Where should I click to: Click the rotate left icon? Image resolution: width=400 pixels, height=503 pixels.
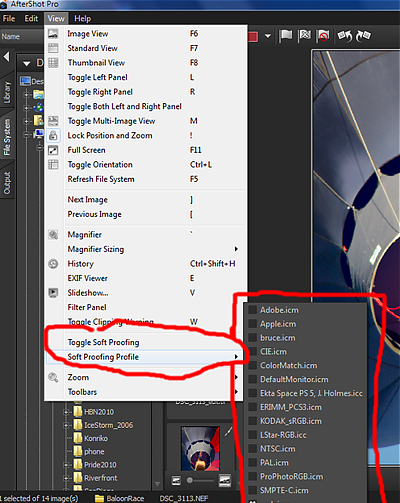pos(345,36)
